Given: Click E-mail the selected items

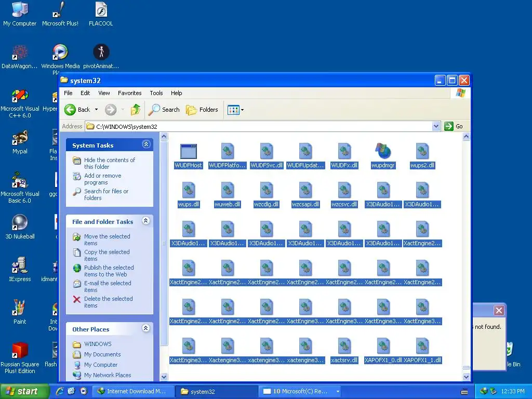Looking at the screenshot, I should point(108,286).
